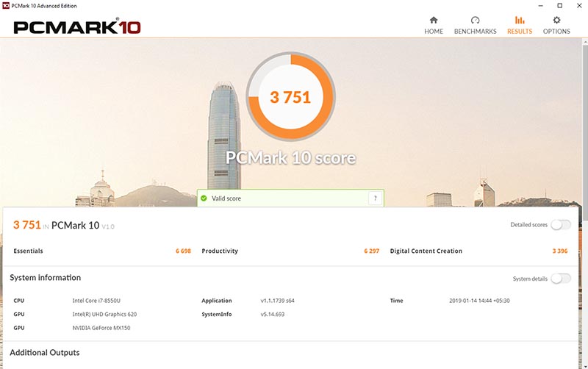Screen dimensions: 588x369
Task: Open the Results tab
Action: tap(520, 25)
